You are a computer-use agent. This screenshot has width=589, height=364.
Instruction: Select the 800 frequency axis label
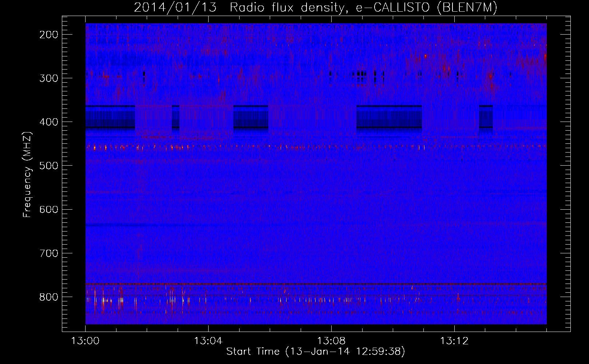[x=49, y=297]
